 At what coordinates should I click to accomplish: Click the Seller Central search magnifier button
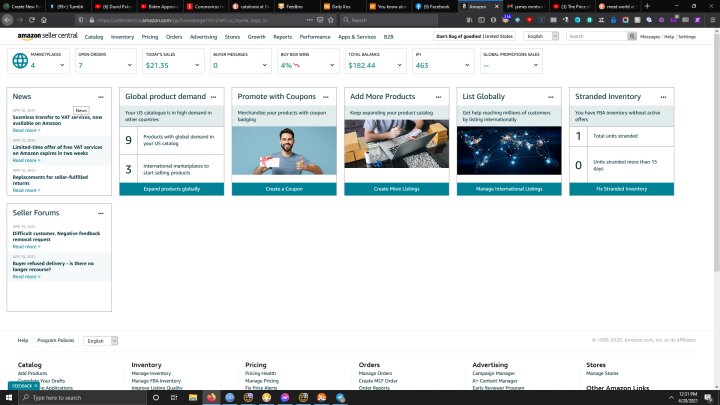coord(632,36)
